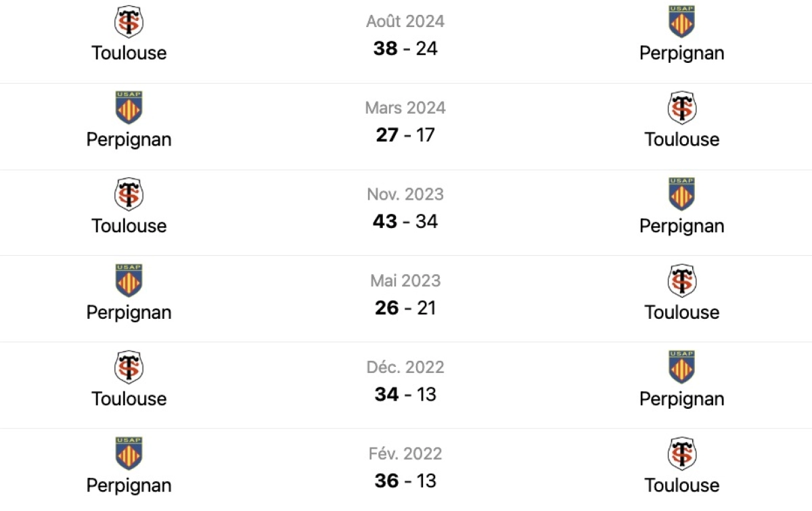Select the 36 - 13 match score
The width and height of the screenshot is (812, 511).
(405, 481)
